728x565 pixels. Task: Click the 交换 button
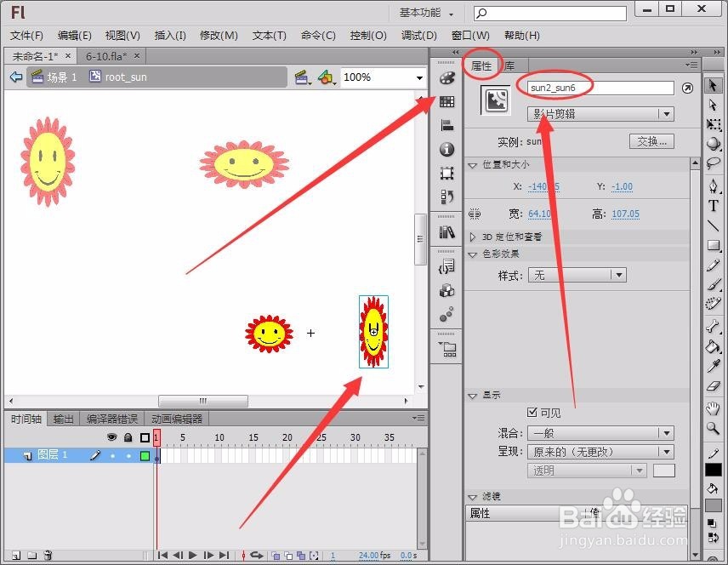(651, 141)
